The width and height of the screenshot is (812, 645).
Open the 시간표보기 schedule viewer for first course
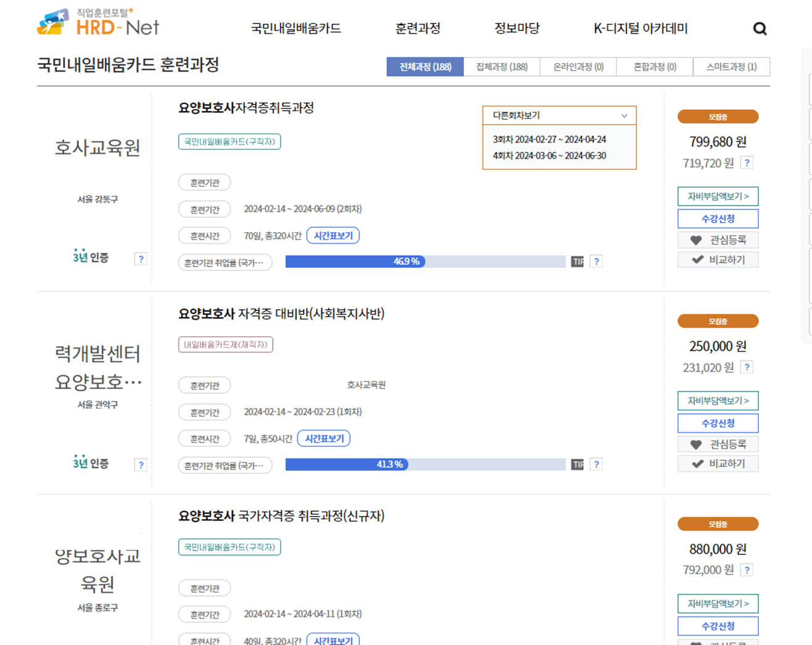(333, 235)
